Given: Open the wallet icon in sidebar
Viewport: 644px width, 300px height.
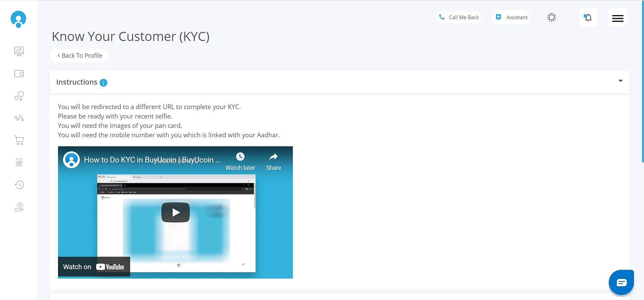Looking at the screenshot, I should click(19, 73).
